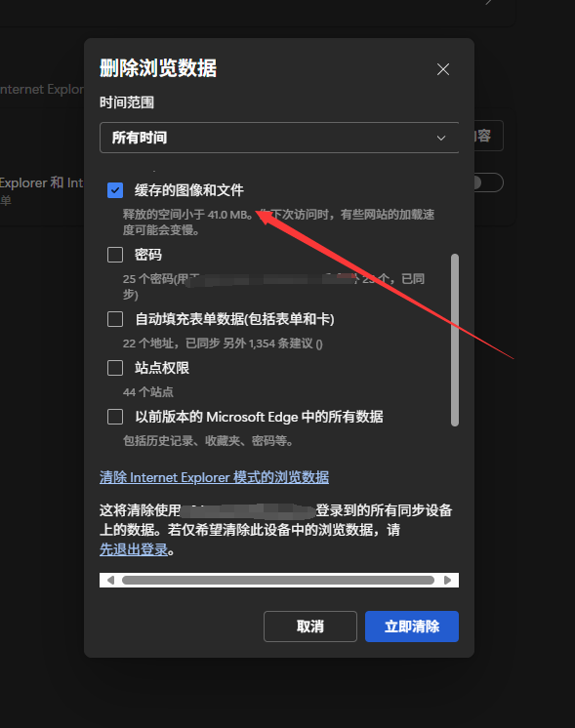
Task: Click the text 释放的空间小于 41.0 MB
Action: coord(187,215)
